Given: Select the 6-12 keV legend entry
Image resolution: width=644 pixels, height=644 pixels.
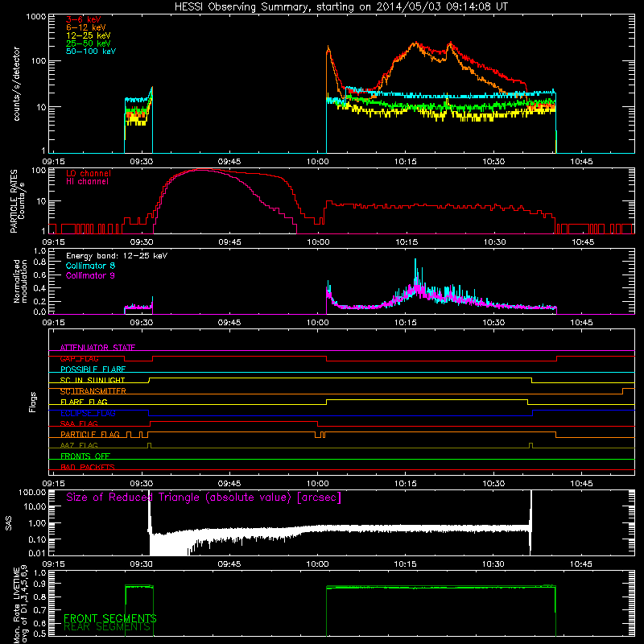Looking at the screenshot, I should tap(86, 27).
